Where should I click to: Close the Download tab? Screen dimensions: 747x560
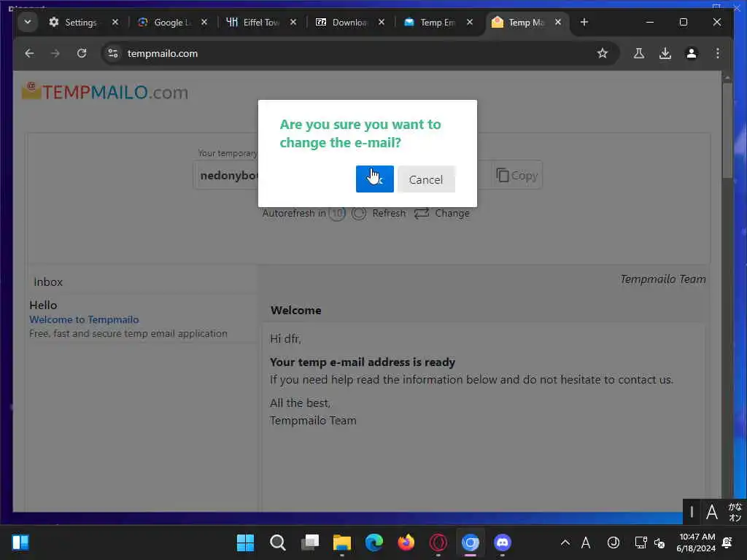click(381, 22)
